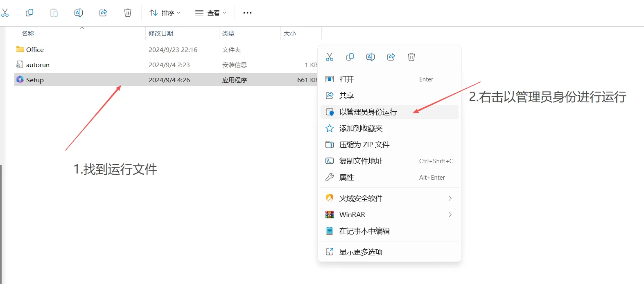The height and width of the screenshot is (284, 644).
Task: Click the 安装信息 type cell
Action: [235, 65]
